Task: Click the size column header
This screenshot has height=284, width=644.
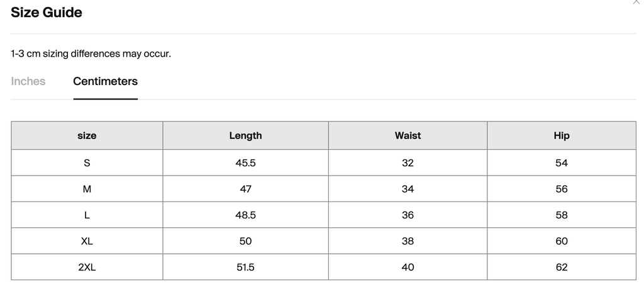Action: point(87,135)
